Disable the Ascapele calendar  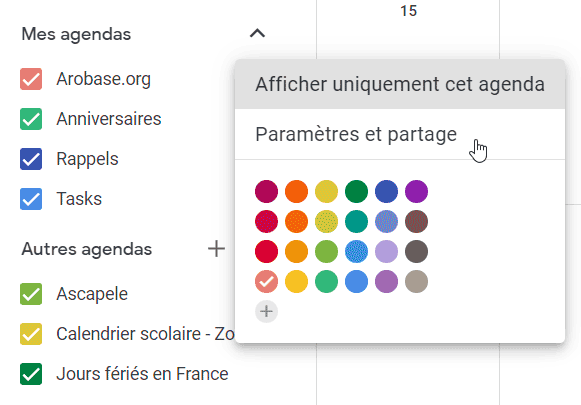31,294
